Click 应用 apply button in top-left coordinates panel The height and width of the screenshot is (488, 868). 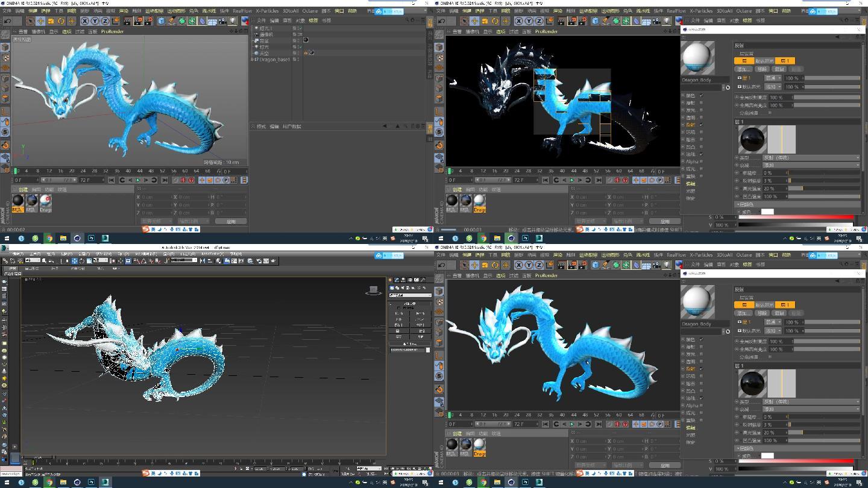pyautogui.click(x=230, y=221)
